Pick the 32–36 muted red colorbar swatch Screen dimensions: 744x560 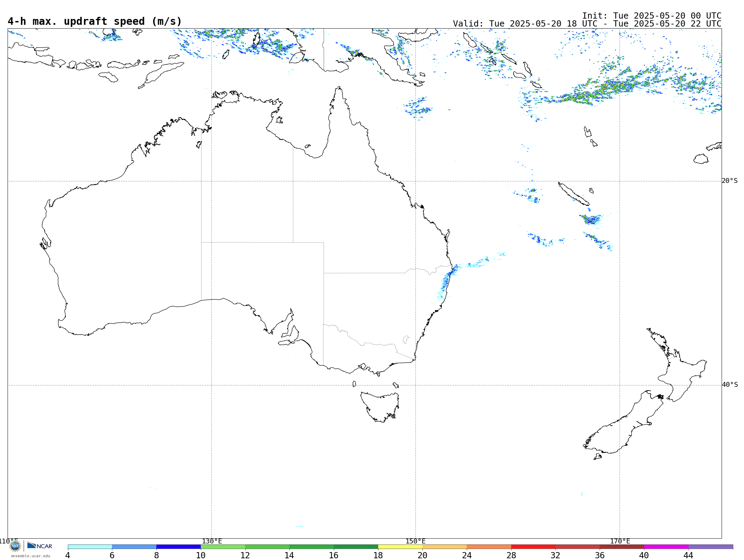tap(578, 547)
